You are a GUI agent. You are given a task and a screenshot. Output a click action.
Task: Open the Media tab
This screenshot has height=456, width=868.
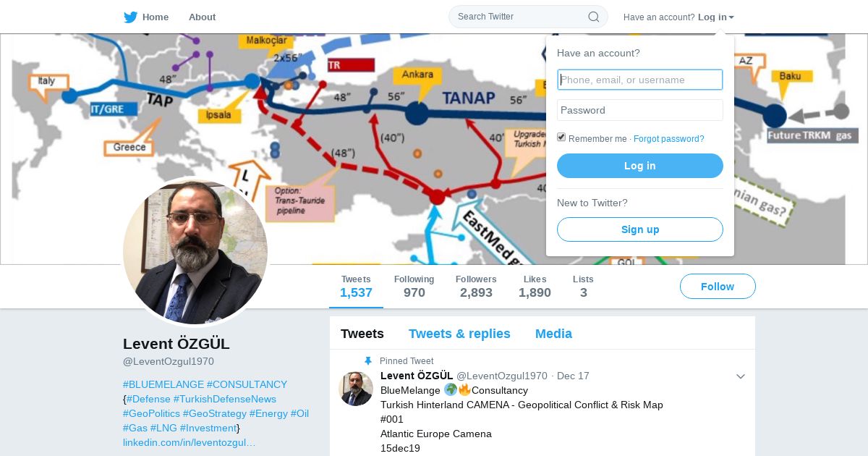coord(553,334)
